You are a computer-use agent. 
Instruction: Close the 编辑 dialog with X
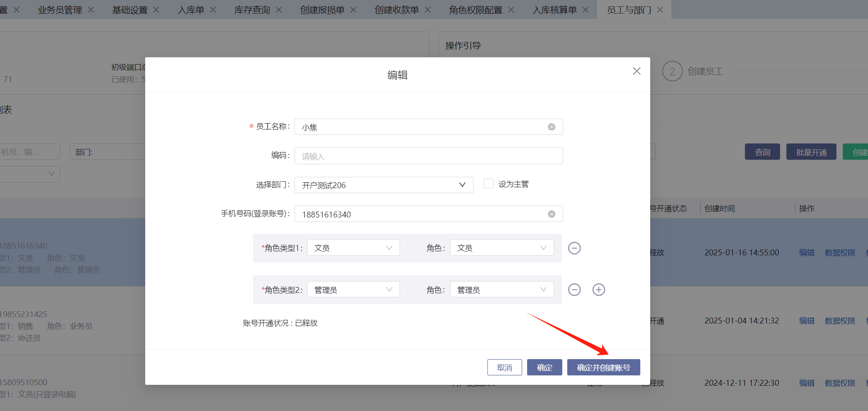coord(636,71)
